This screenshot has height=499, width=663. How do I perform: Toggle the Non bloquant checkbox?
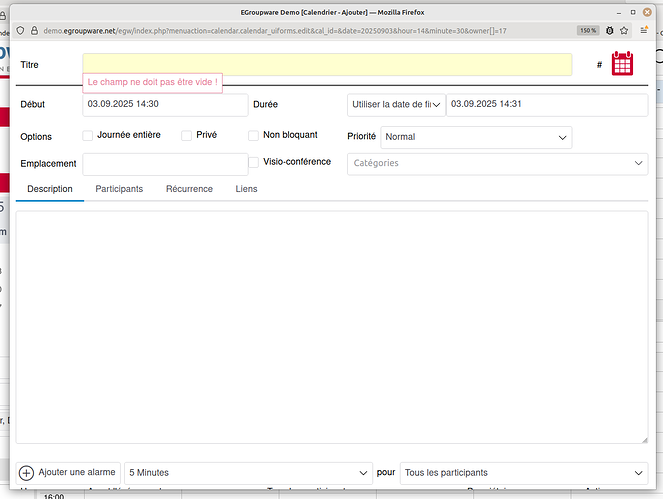[254, 135]
